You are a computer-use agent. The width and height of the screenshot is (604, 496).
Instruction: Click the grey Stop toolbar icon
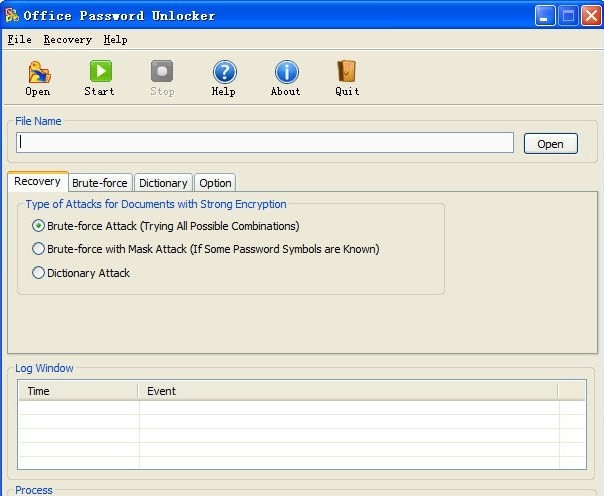pos(162,71)
